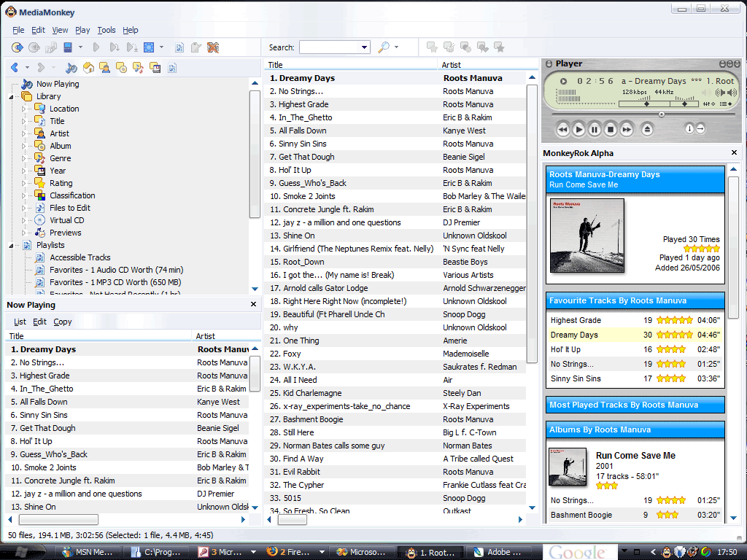Click the Album disc navigation icon
This screenshot has height=560, width=747.
click(x=122, y=68)
